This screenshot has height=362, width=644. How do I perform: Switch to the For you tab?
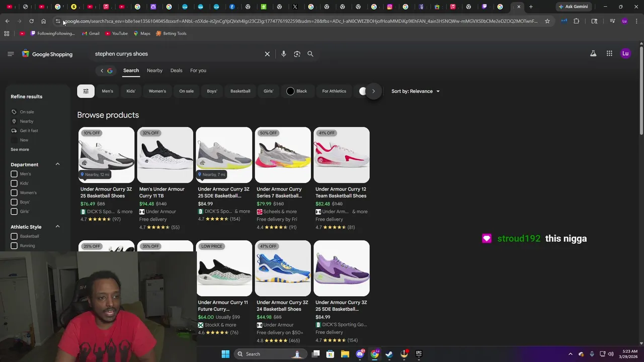[198, 70]
